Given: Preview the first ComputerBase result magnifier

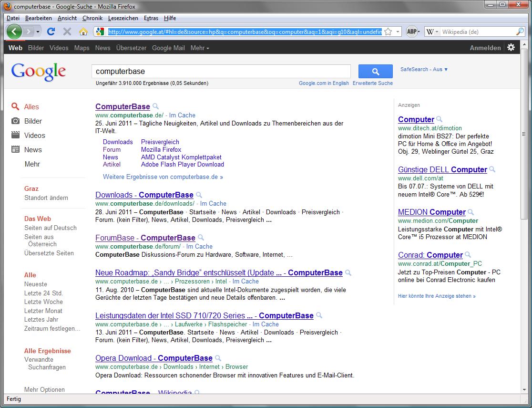Looking at the screenshot, I should pyautogui.click(x=155, y=106).
